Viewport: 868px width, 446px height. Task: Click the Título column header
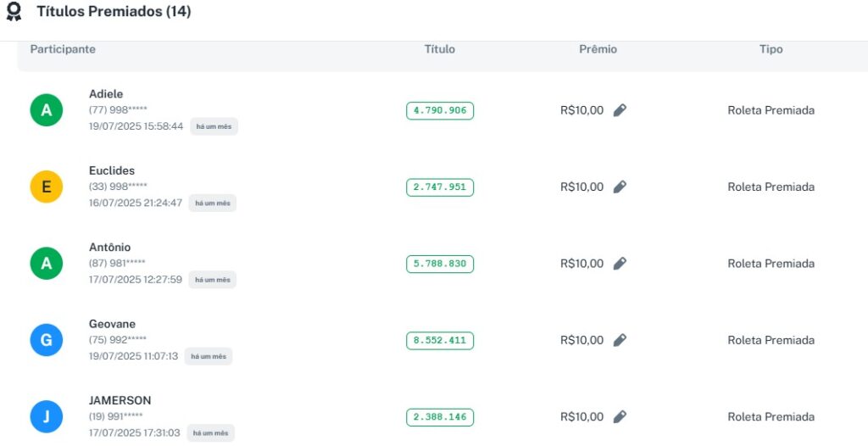(440, 49)
